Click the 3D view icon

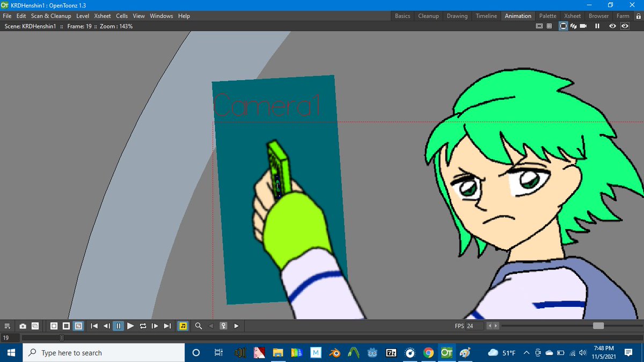pos(573,26)
